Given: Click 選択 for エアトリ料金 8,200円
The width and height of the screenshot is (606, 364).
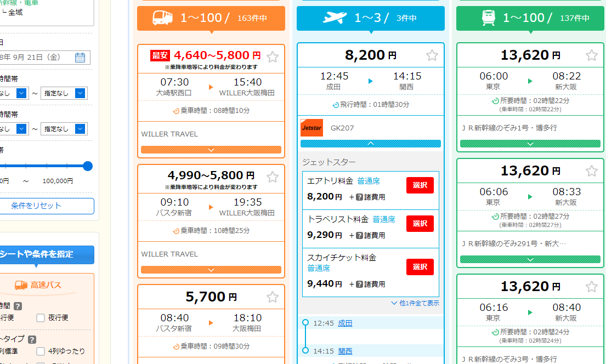Looking at the screenshot, I should [x=420, y=185].
